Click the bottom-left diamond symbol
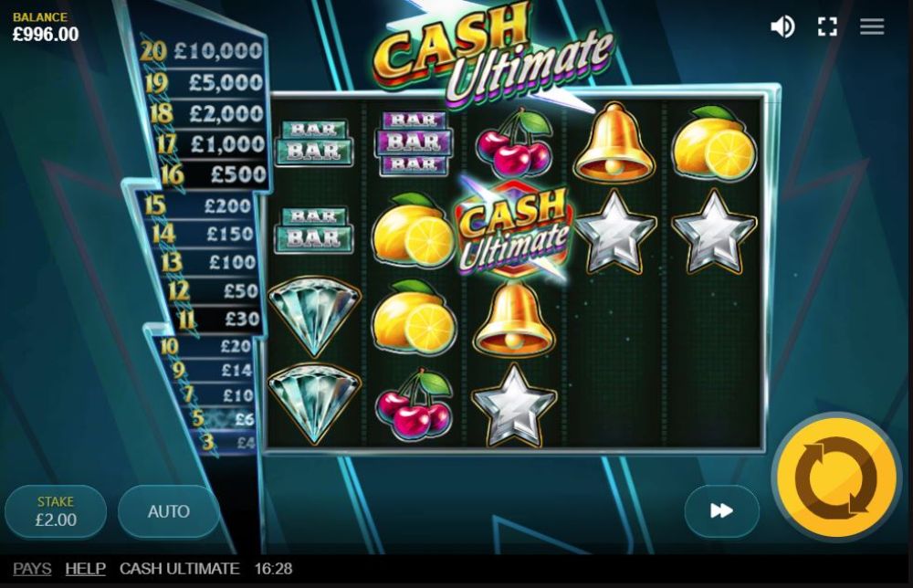Image resolution: width=913 pixels, height=588 pixels. pos(314,404)
